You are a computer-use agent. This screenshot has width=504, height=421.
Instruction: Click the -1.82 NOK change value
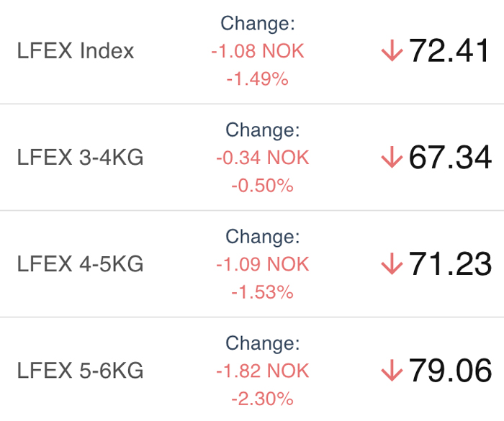(x=263, y=371)
